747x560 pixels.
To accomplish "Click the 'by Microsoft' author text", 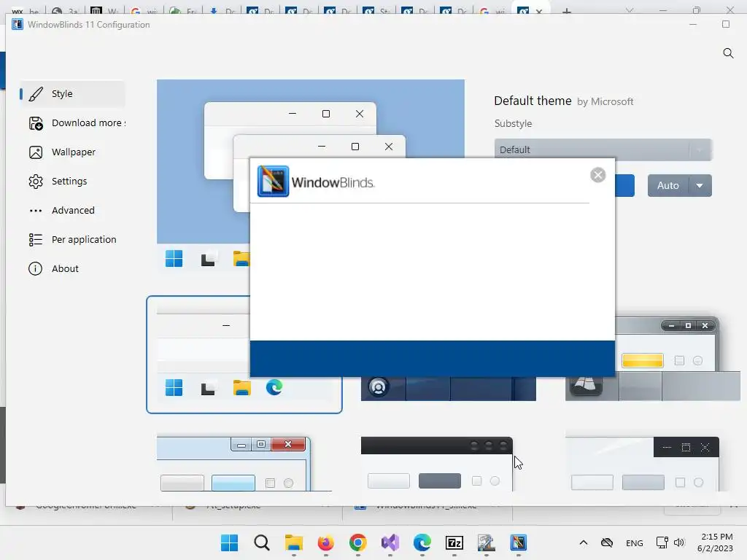I will (605, 101).
